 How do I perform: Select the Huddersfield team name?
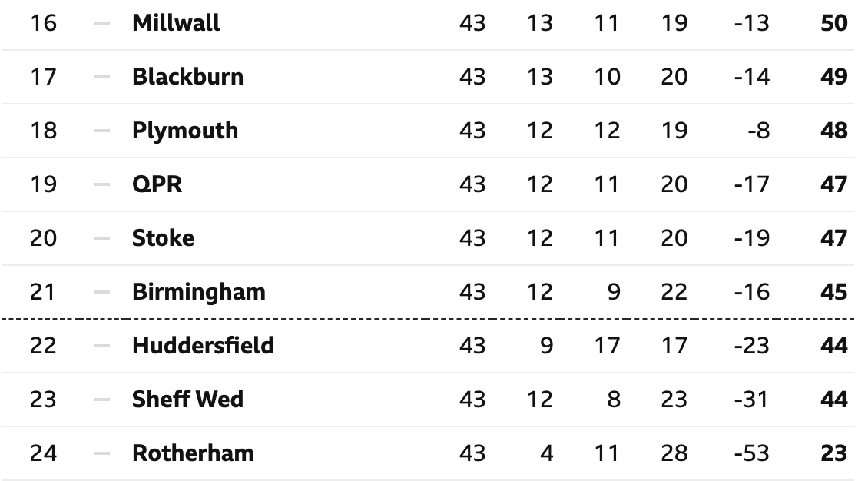tap(203, 346)
